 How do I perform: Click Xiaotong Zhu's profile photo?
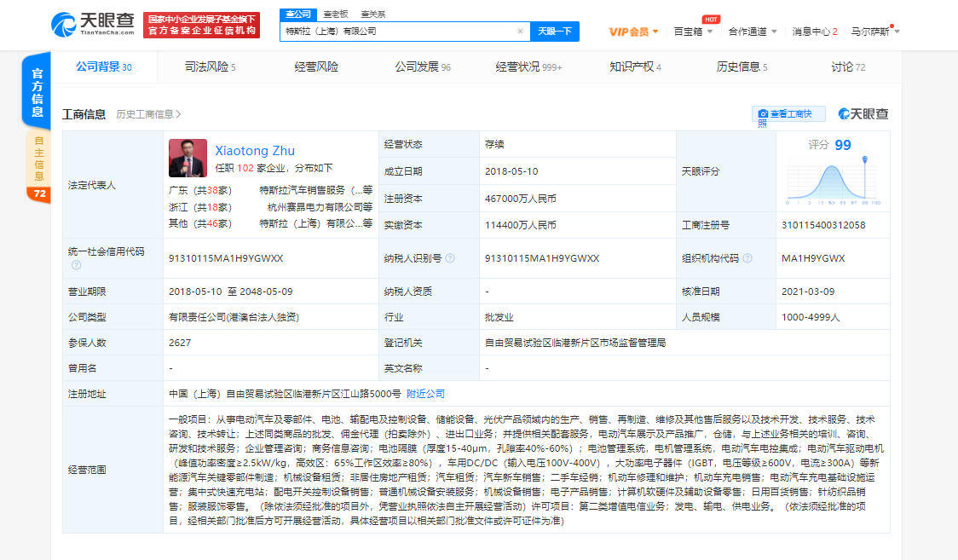188,158
